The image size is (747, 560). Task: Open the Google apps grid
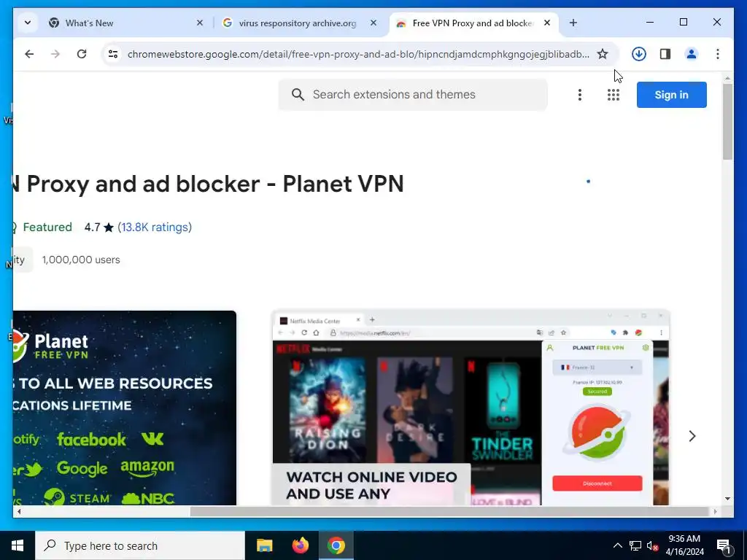tap(613, 95)
